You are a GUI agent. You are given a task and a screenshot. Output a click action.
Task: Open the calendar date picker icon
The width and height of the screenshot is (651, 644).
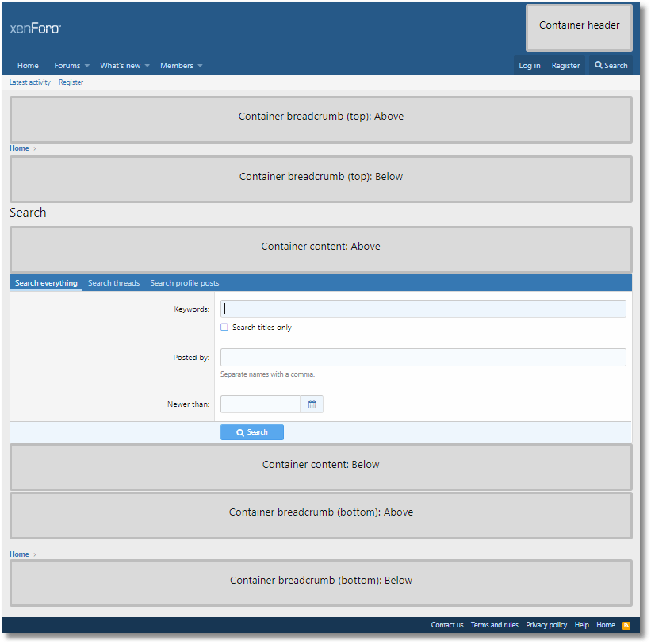[312, 404]
